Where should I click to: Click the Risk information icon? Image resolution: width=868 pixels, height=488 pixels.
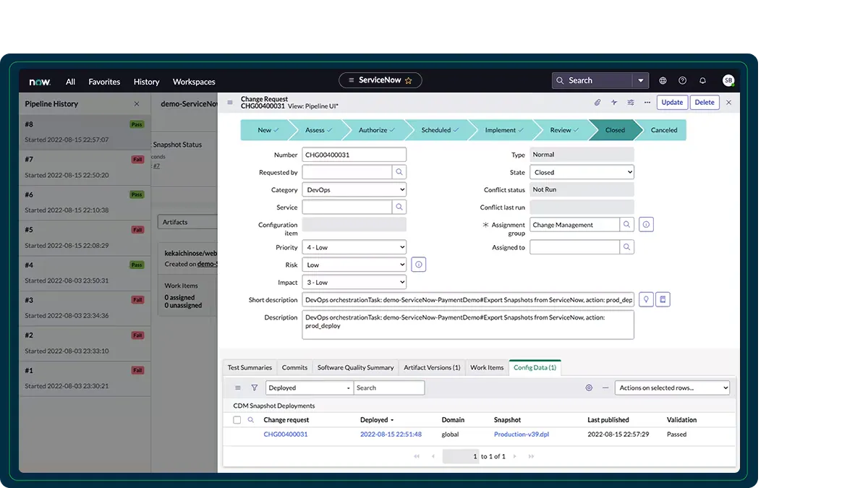pos(419,265)
